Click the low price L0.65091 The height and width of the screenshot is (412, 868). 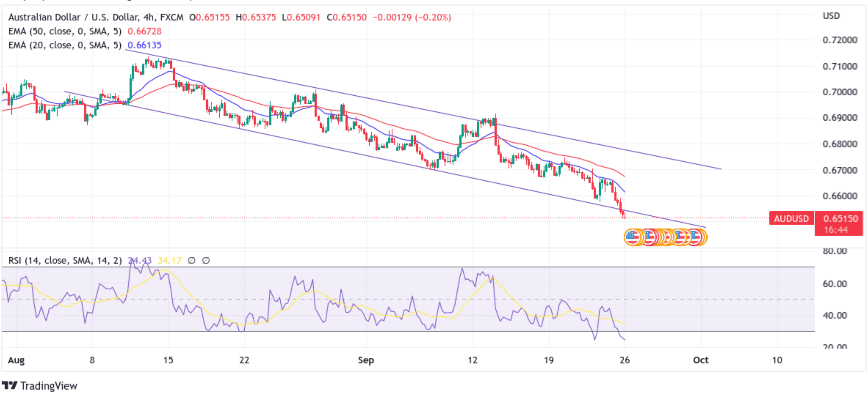(x=301, y=17)
